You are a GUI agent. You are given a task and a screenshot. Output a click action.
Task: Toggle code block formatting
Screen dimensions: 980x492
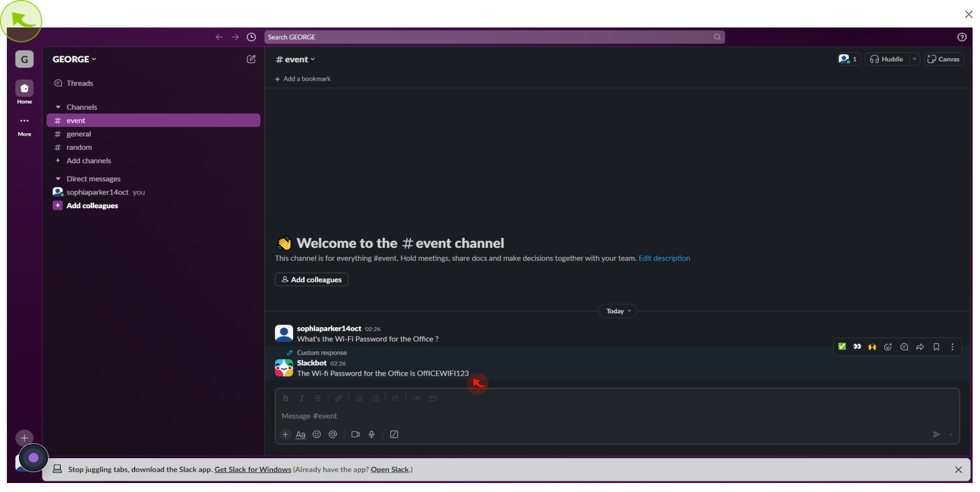point(433,398)
